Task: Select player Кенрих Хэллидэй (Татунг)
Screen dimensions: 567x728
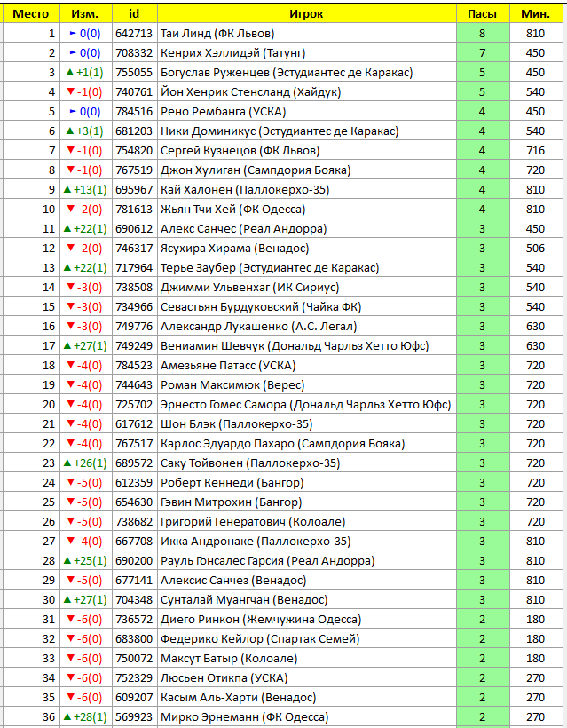Action: point(233,53)
